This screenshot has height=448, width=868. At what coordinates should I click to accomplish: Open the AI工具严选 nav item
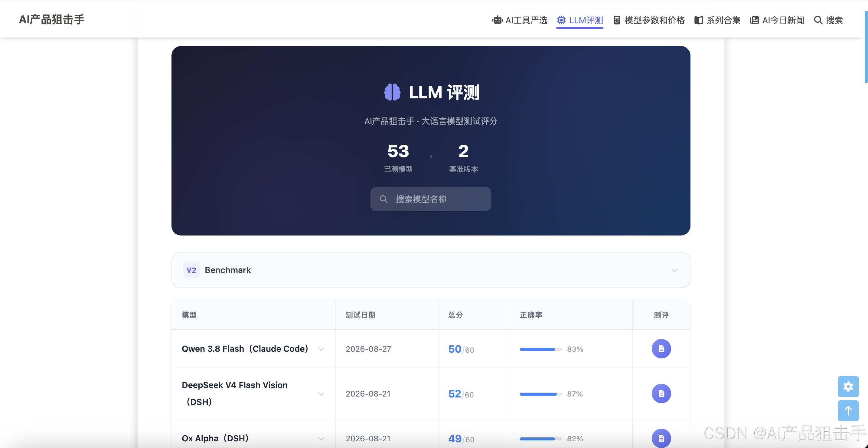(x=520, y=20)
